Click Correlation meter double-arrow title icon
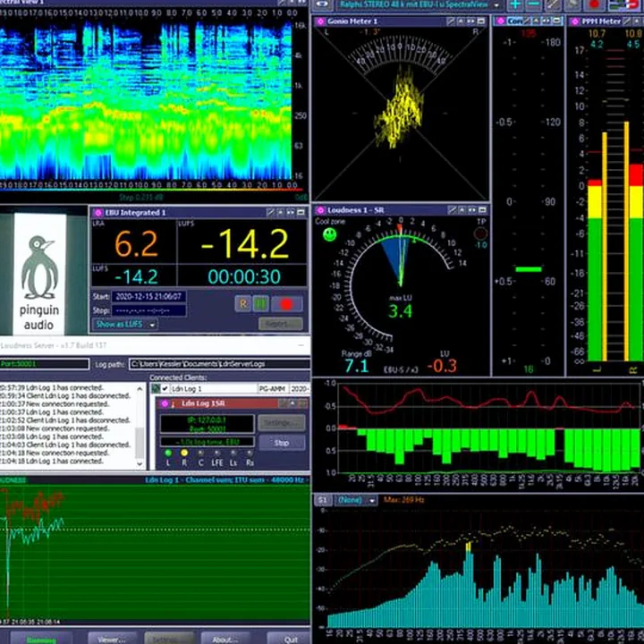This screenshot has width=644, height=644. pyautogui.click(x=547, y=21)
